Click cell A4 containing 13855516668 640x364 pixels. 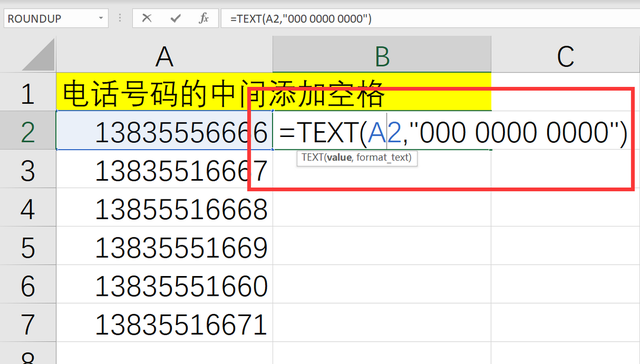click(164, 208)
